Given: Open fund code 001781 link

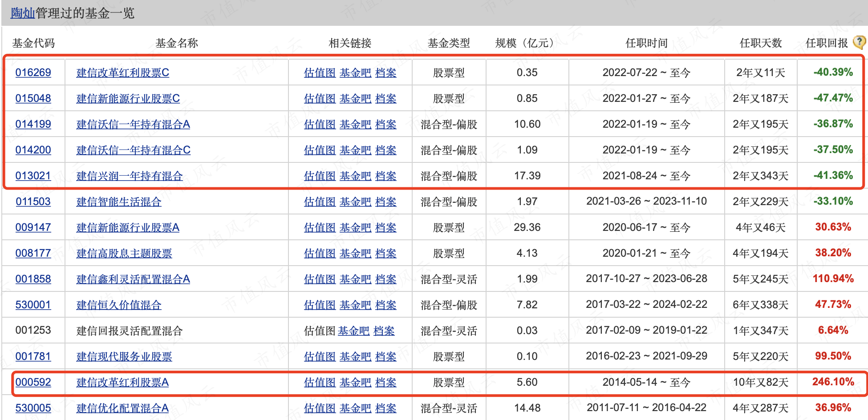Looking at the screenshot, I should 33,356.
